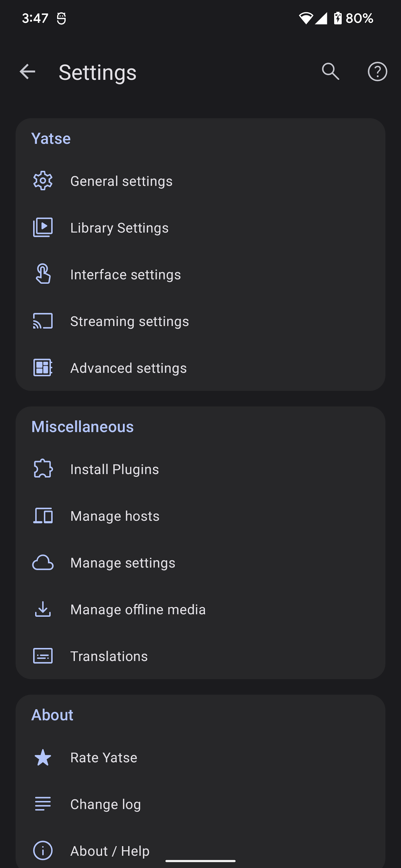Open Translations entry
The width and height of the screenshot is (401, 868).
(109, 656)
